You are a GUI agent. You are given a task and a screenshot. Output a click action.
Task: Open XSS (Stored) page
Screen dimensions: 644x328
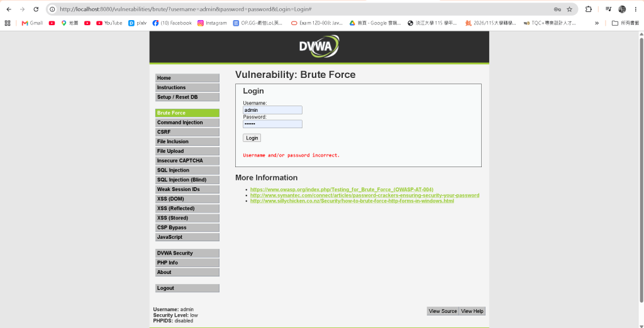tap(187, 218)
